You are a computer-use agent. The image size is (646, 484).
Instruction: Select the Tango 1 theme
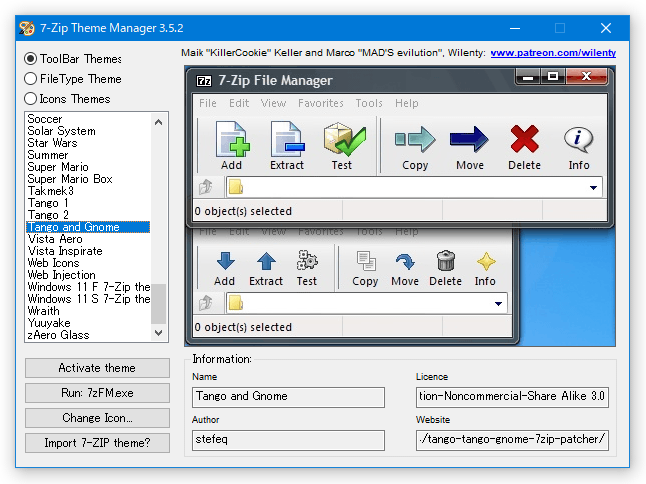[88, 203]
